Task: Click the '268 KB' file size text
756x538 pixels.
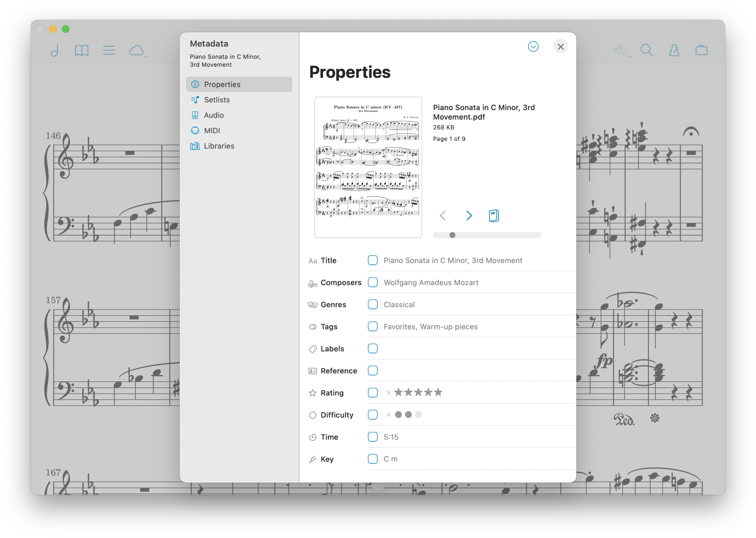Action: pyautogui.click(x=444, y=127)
